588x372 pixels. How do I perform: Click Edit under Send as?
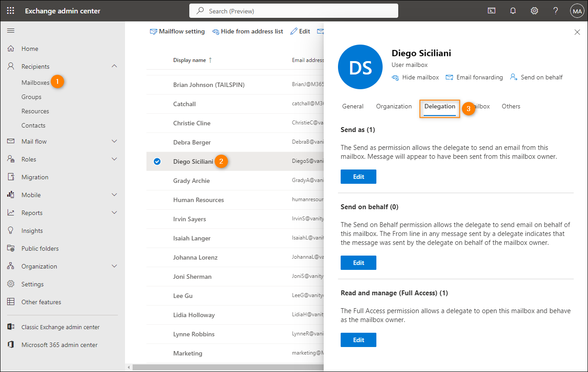tap(359, 177)
